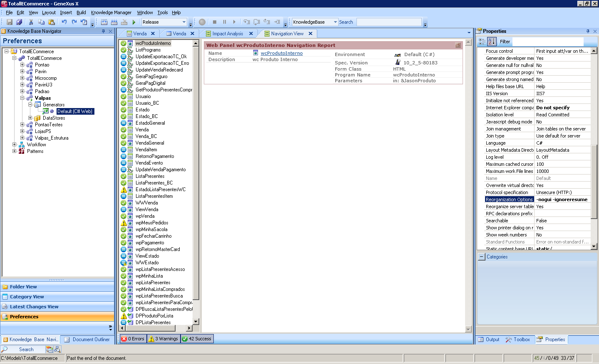Open the Toolbox tab
The image size is (599, 364).
coord(518,339)
